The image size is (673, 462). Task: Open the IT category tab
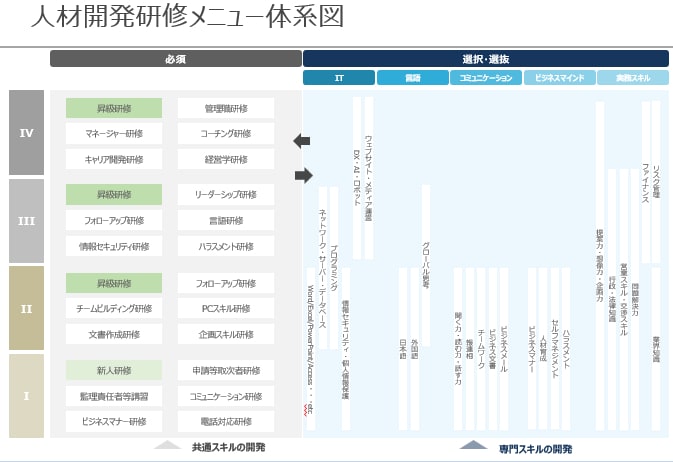tap(339, 78)
